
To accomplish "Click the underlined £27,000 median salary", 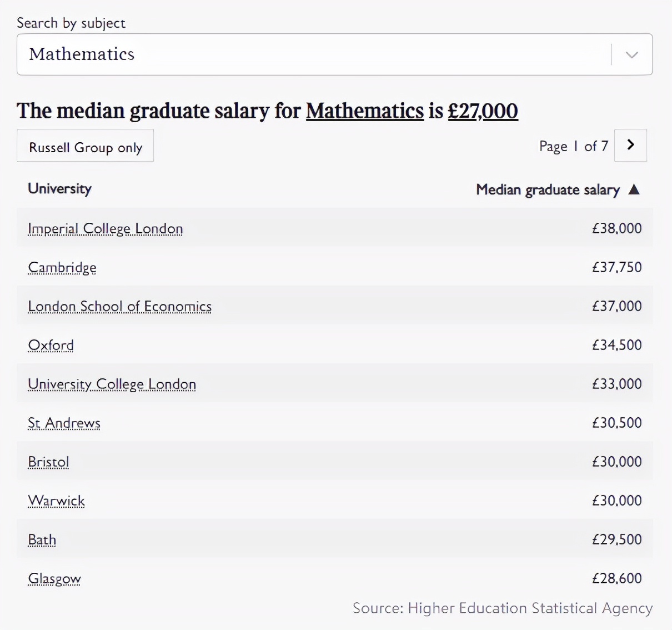I will point(483,111).
